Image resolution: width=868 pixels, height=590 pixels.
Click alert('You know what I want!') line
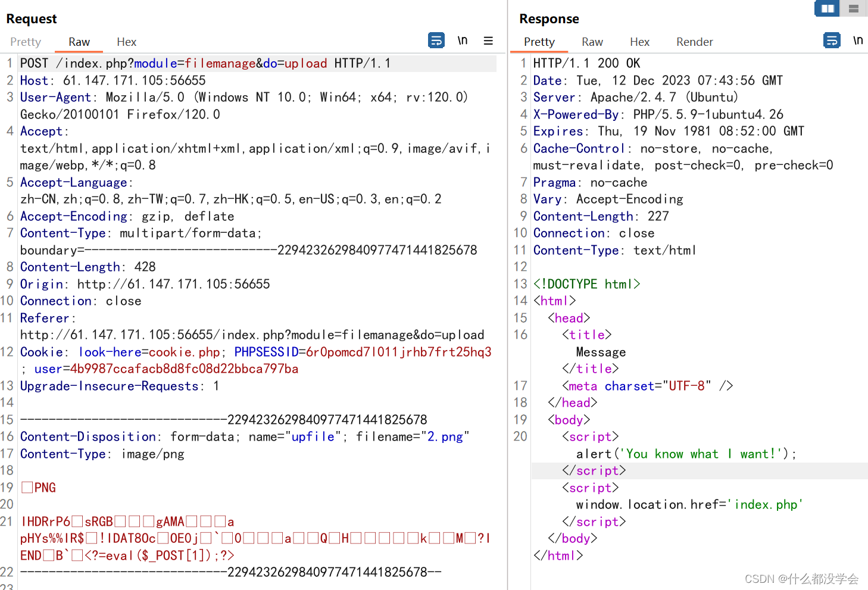[686, 454]
